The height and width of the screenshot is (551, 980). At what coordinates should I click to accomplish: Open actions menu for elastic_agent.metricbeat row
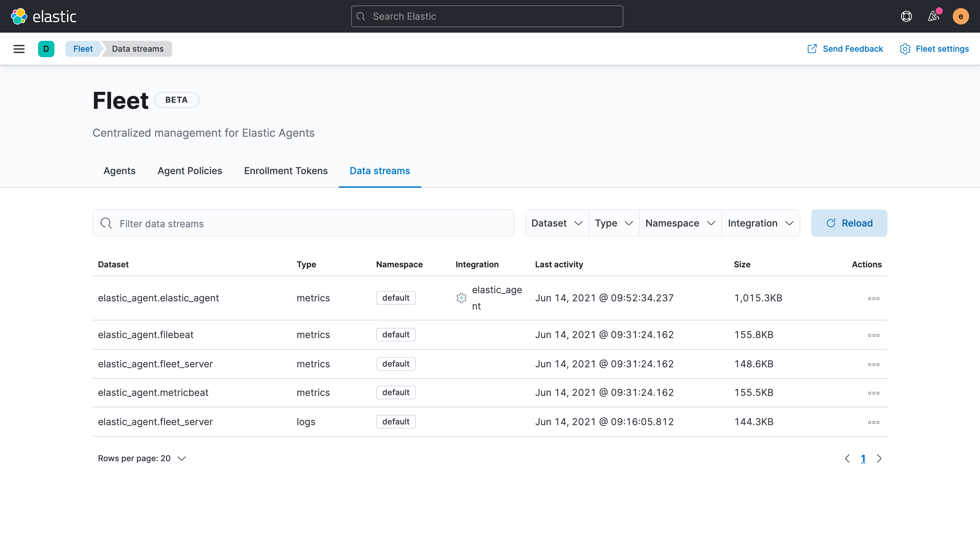[x=873, y=393]
